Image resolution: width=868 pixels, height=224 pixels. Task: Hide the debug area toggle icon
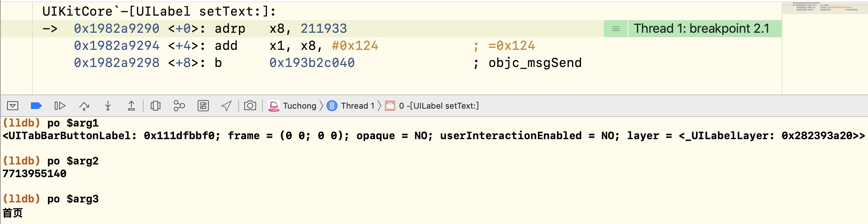point(12,106)
